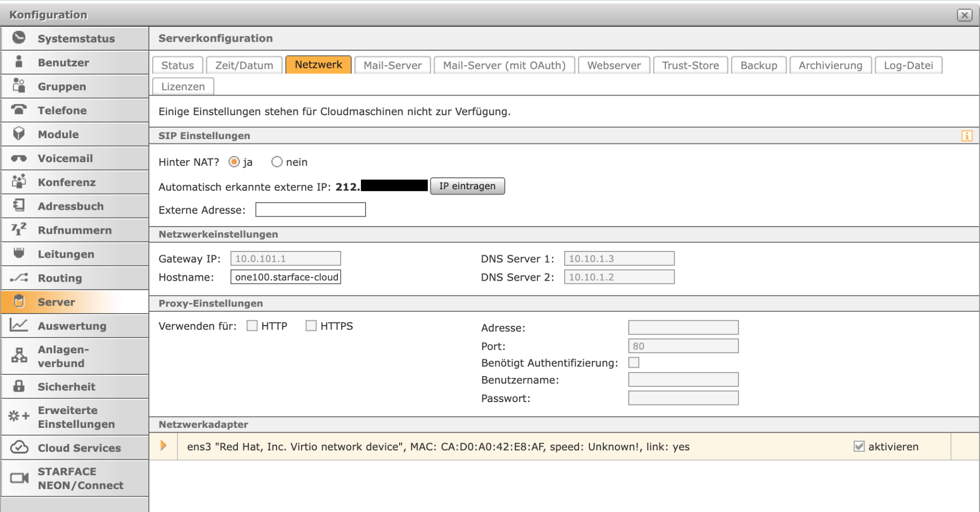Toggle aktivieren checkbox for ens3 adapter
Image resolution: width=980 pixels, height=512 pixels.
click(x=859, y=447)
